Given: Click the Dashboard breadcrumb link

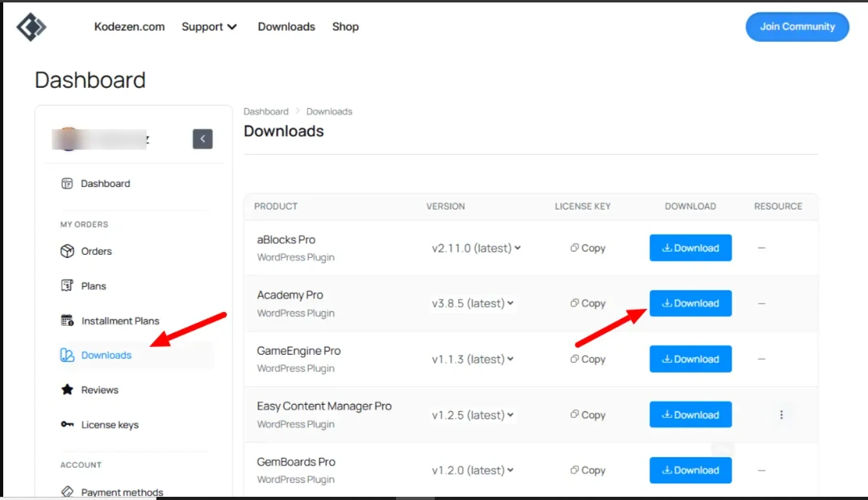Looking at the screenshot, I should pyautogui.click(x=265, y=111).
